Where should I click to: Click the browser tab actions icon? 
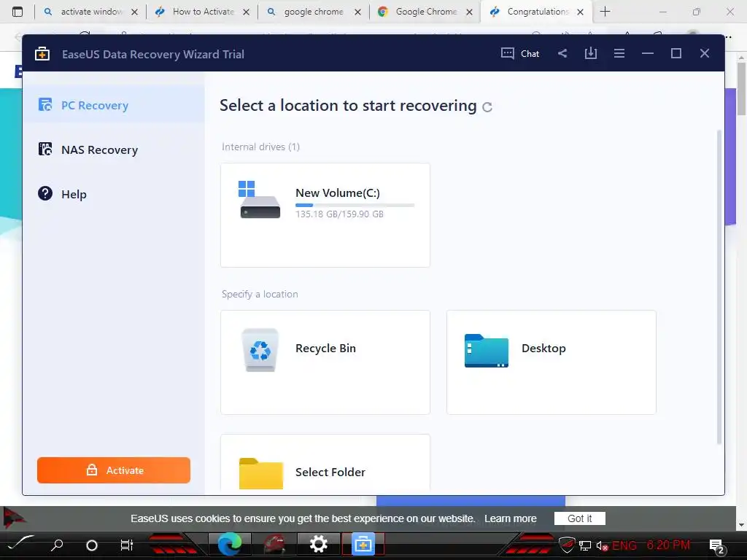18,12
